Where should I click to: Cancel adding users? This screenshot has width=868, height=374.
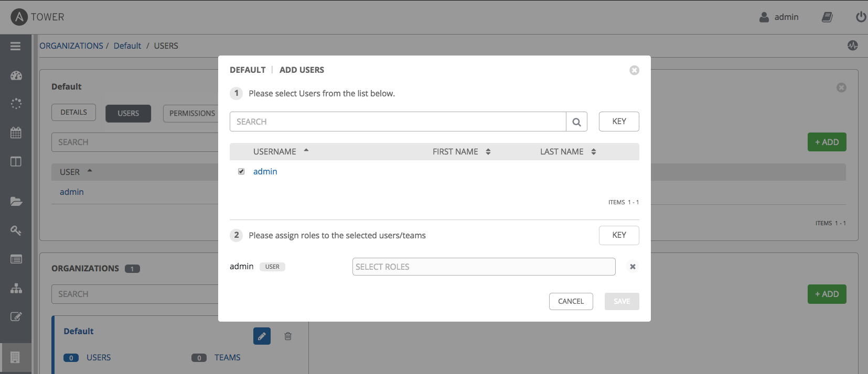[x=571, y=301]
